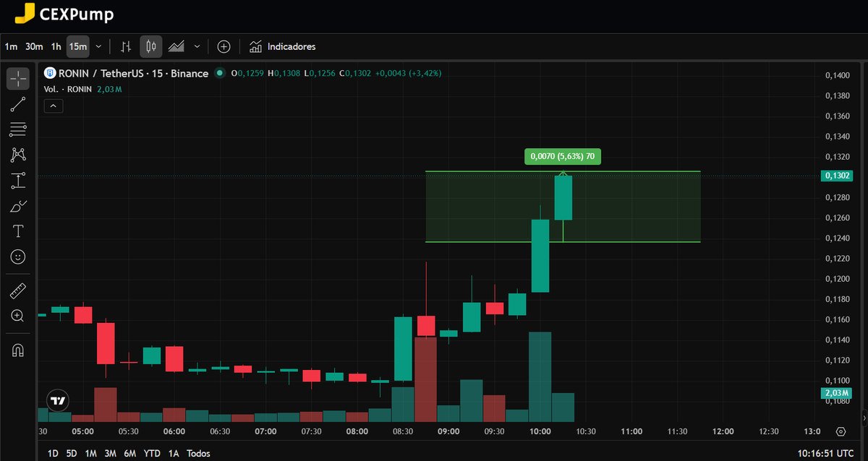This screenshot has height=461, width=868.
Task: Click the 10:00 time axis label
Action: (x=540, y=431)
